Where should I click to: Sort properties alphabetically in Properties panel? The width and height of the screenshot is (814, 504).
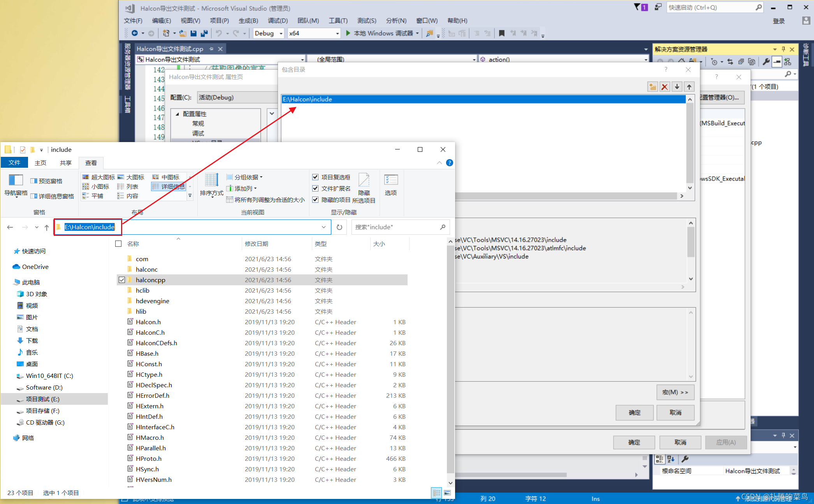[671, 459]
